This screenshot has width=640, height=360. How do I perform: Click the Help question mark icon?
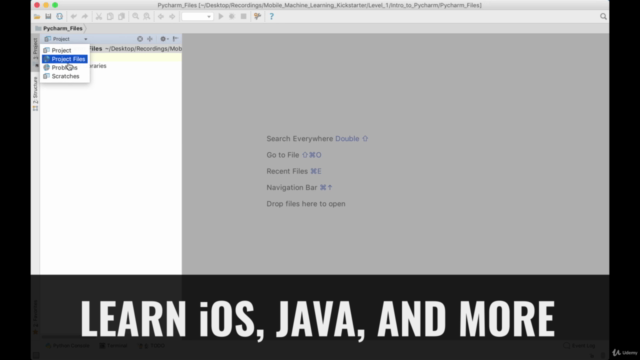271,16
